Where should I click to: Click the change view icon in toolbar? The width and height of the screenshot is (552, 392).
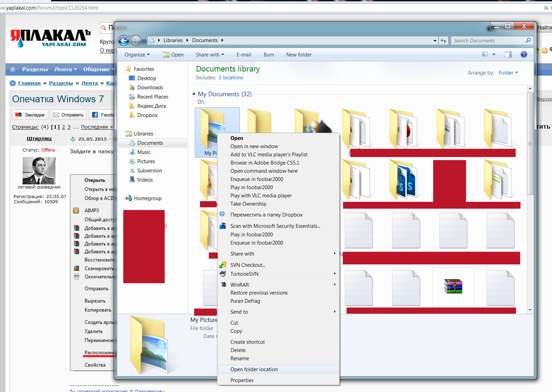click(x=485, y=54)
